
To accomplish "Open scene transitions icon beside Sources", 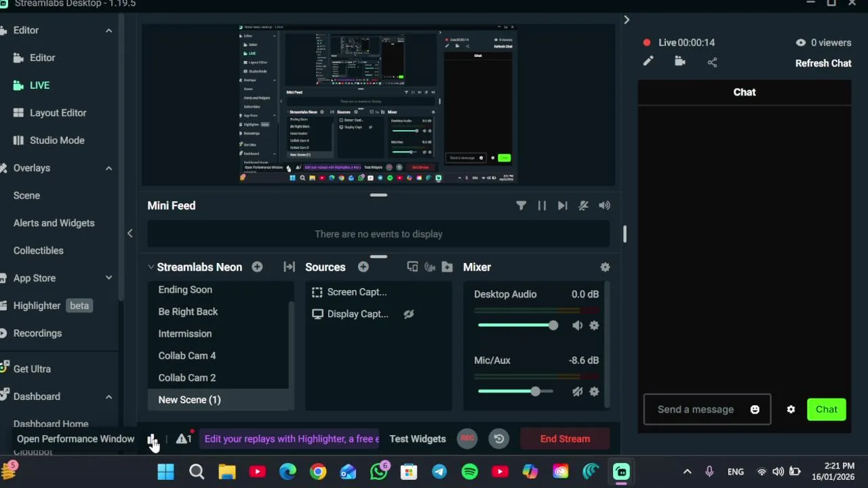I will click(290, 267).
